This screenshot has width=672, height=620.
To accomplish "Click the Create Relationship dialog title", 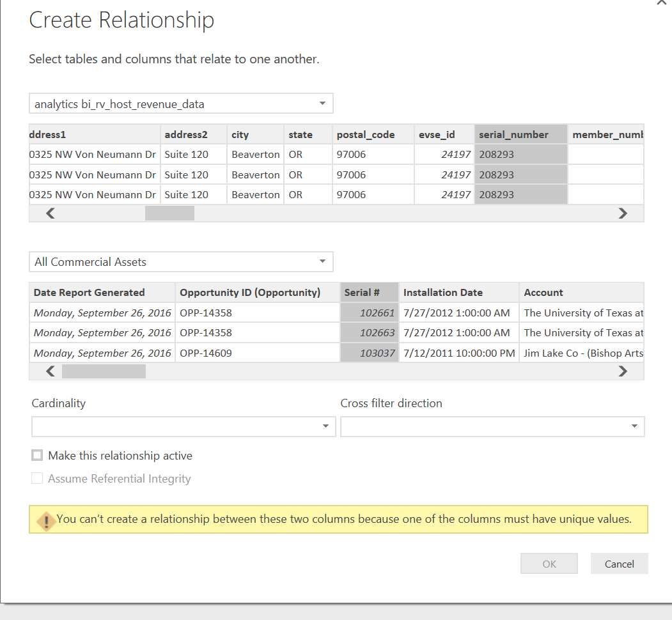I will pos(121,20).
